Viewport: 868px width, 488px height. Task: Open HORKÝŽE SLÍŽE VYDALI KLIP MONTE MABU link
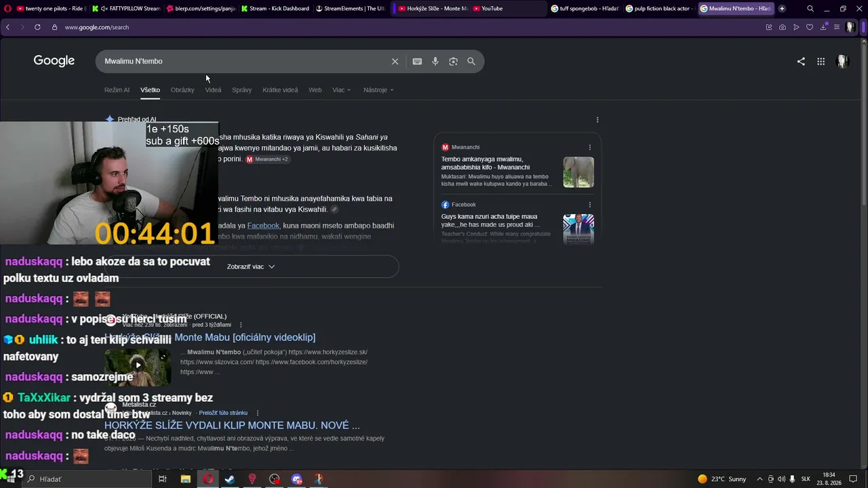pyautogui.click(x=232, y=426)
